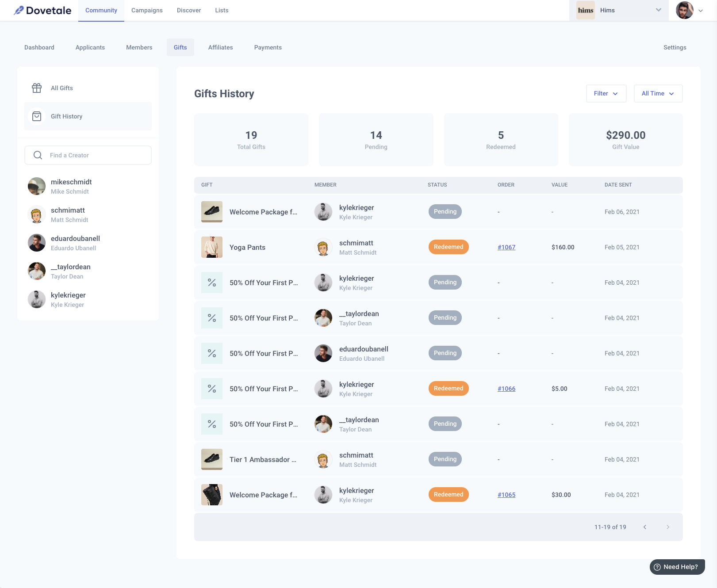Open eduardoubanell's avatar in sidebar
Screen dimensions: 717x588
coord(37,243)
